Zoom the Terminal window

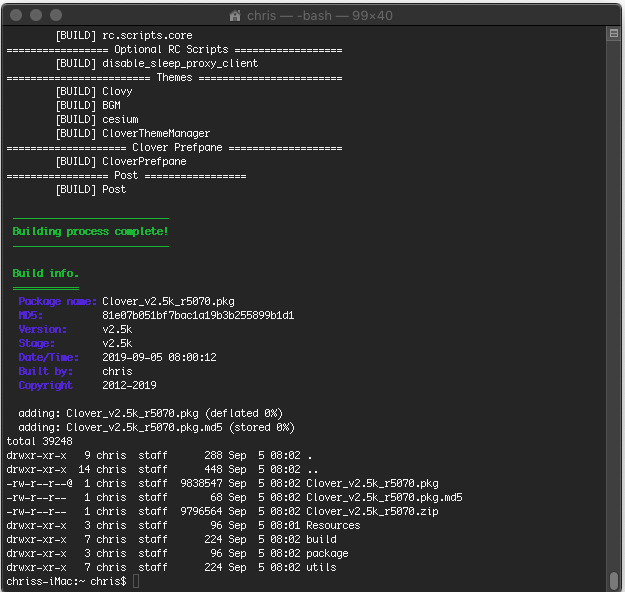56,15
